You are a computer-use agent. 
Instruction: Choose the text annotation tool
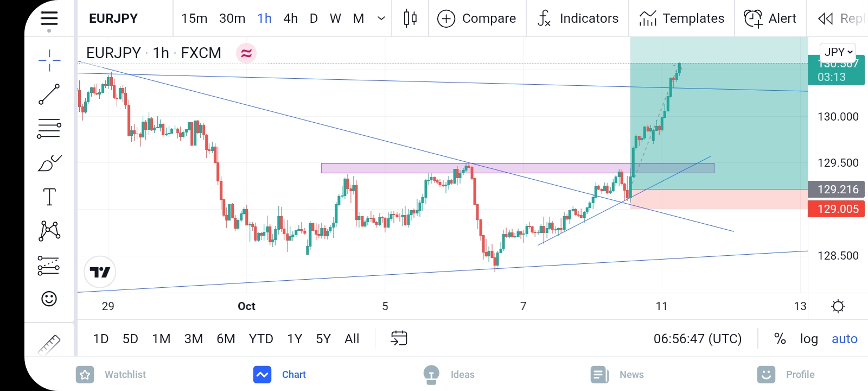(49, 197)
